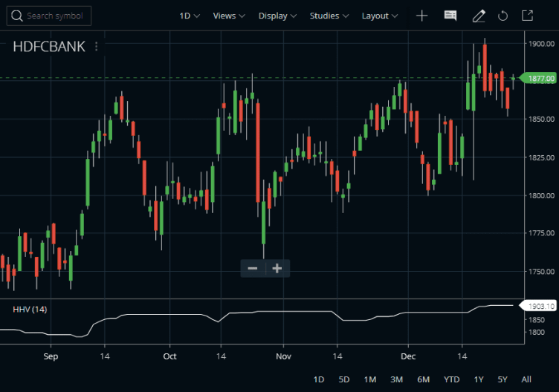
Task: Open the Studies dropdown menu
Action: [329, 16]
